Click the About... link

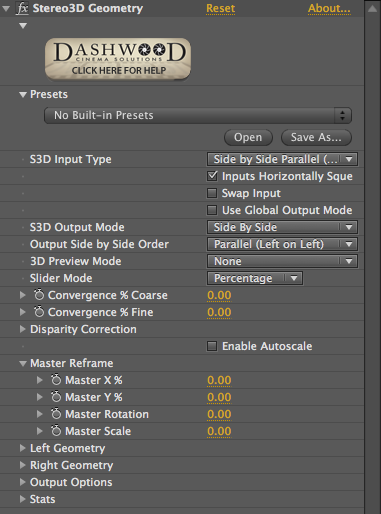pos(329,8)
